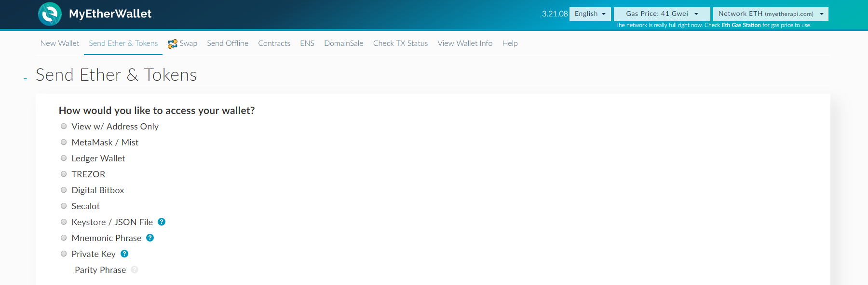
Task: Switch to the Send Offline tab
Action: pos(228,43)
